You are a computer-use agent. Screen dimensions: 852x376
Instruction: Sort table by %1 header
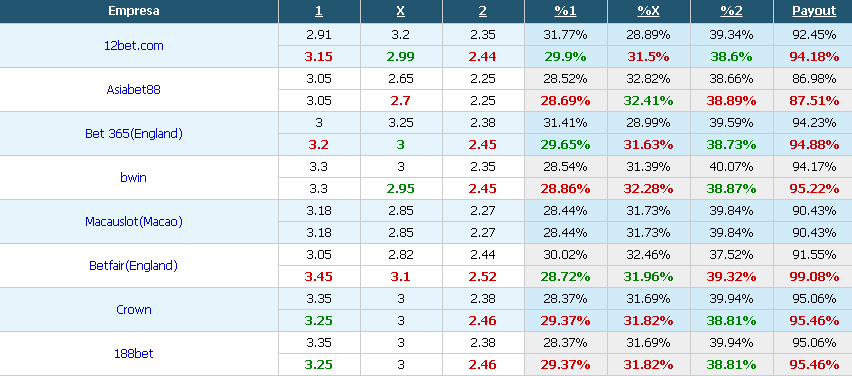tap(565, 11)
